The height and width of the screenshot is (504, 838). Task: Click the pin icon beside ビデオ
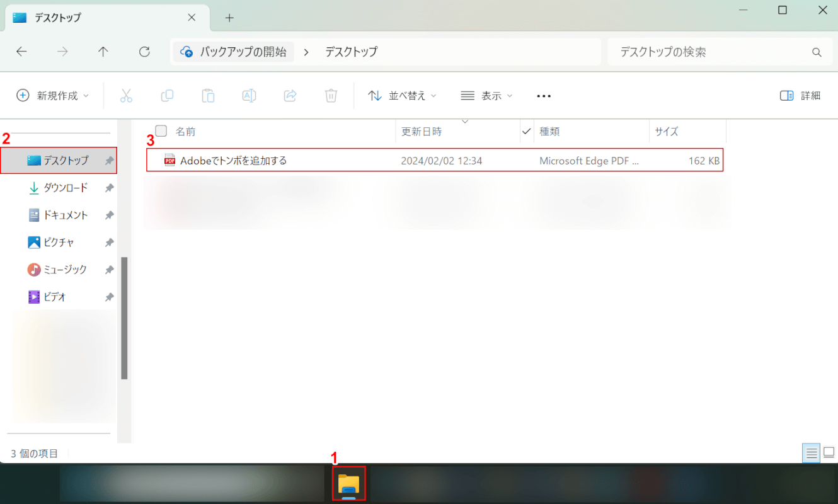109,297
